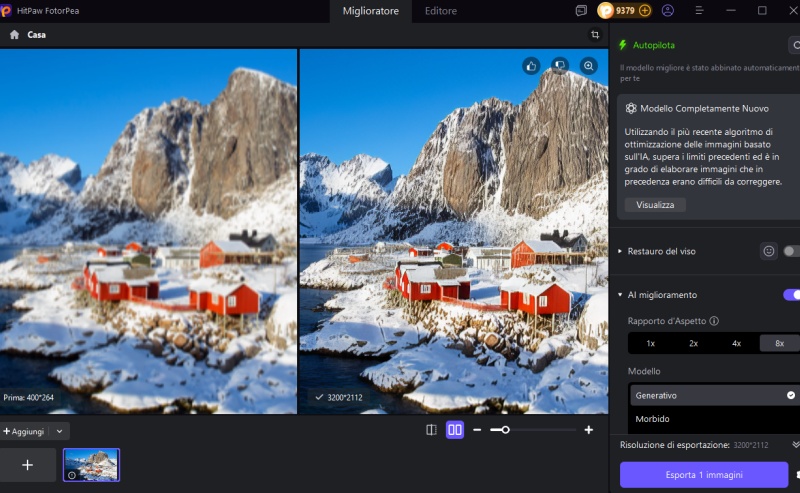Expand export resolution options chevron
The width and height of the screenshot is (800, 493).
click(795, 445)
